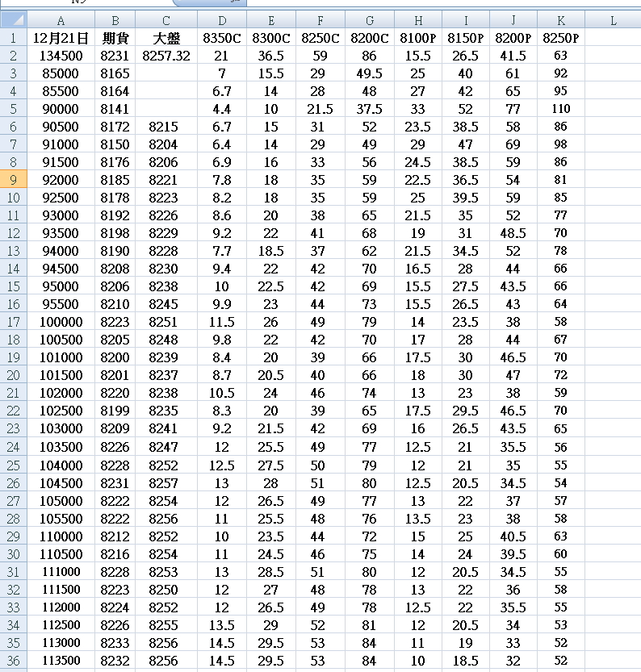Select row 17 header
This screenshot has height=672, width=641.
[x=13, y=321]
